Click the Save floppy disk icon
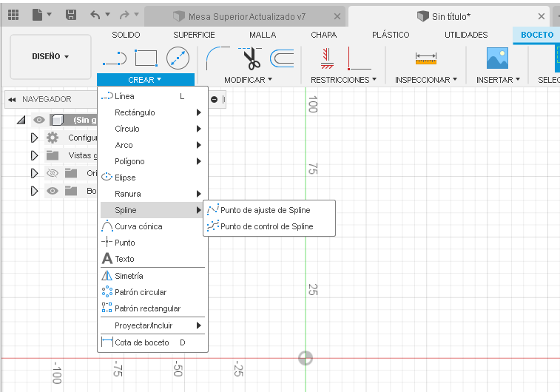This screenshot has width=560, height=392. point(71,15)
